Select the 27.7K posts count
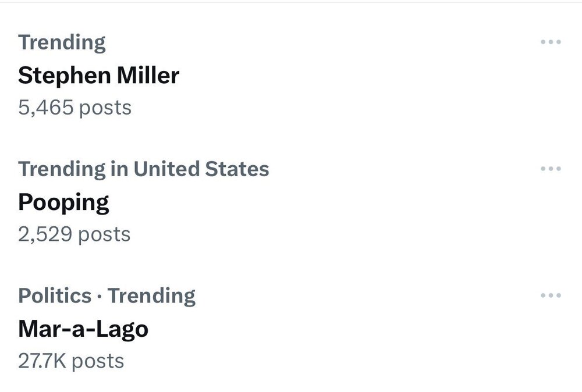This screenshot has height=392, width=582. 71,361
